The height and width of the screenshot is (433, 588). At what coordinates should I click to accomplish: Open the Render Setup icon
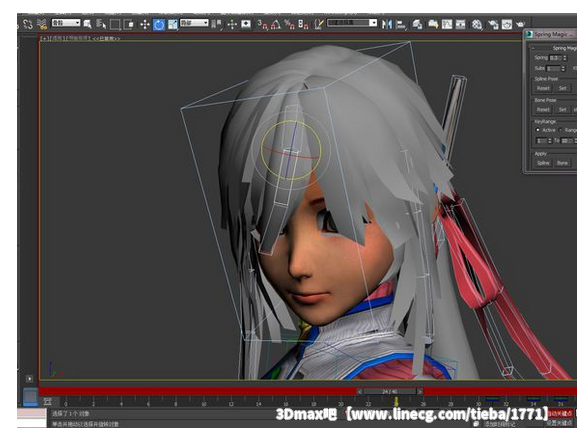493,25
